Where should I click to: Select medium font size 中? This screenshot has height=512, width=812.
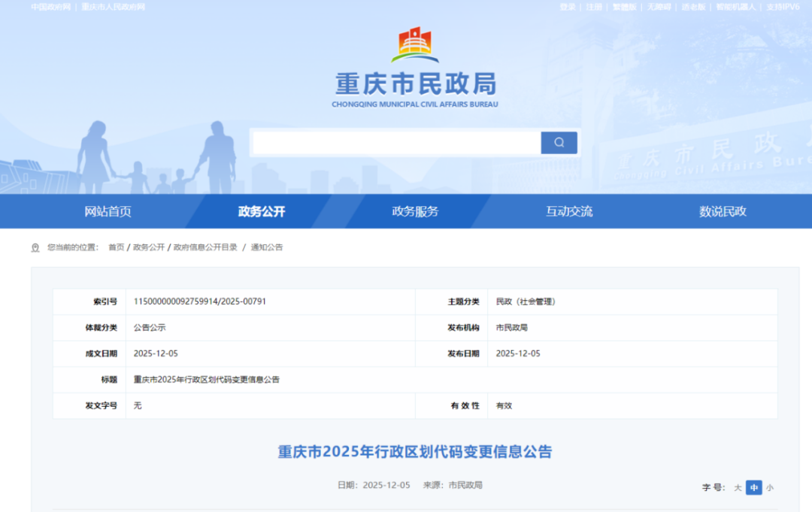click(x=753, y=488)
